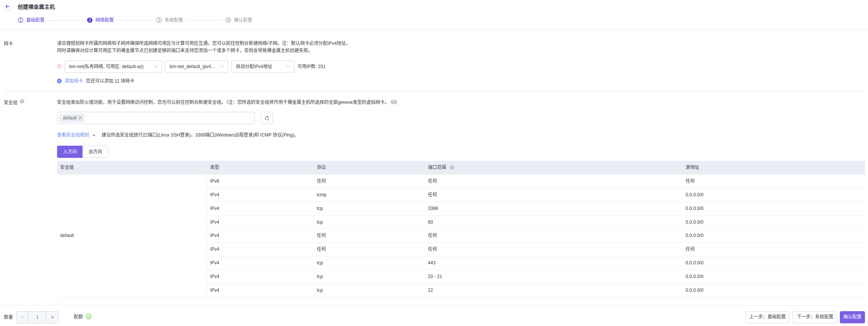This screenshot has height=326, width=868.
Task: Expand the 自动分配IPv4地址 dropdown
Action: [x=262, y=67]
